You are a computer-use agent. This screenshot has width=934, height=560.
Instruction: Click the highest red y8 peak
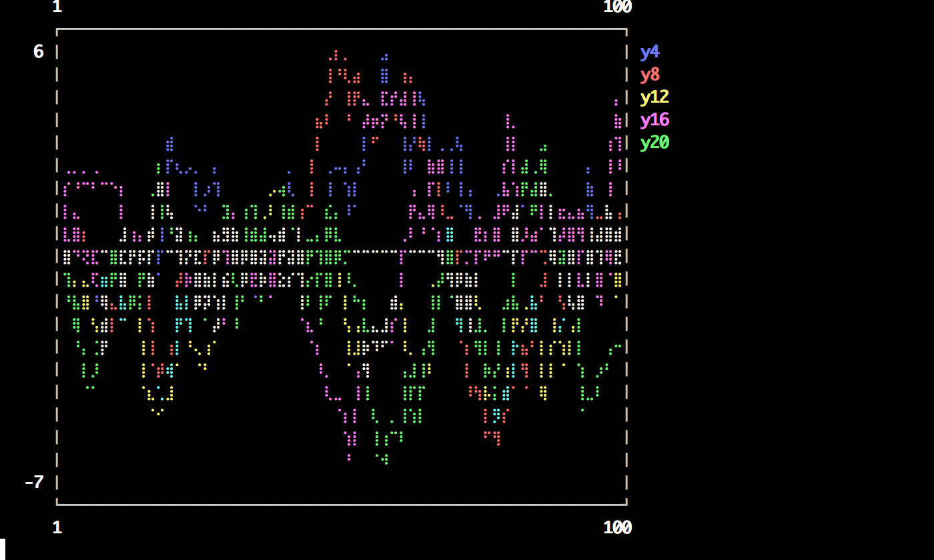tap(336, 52)
